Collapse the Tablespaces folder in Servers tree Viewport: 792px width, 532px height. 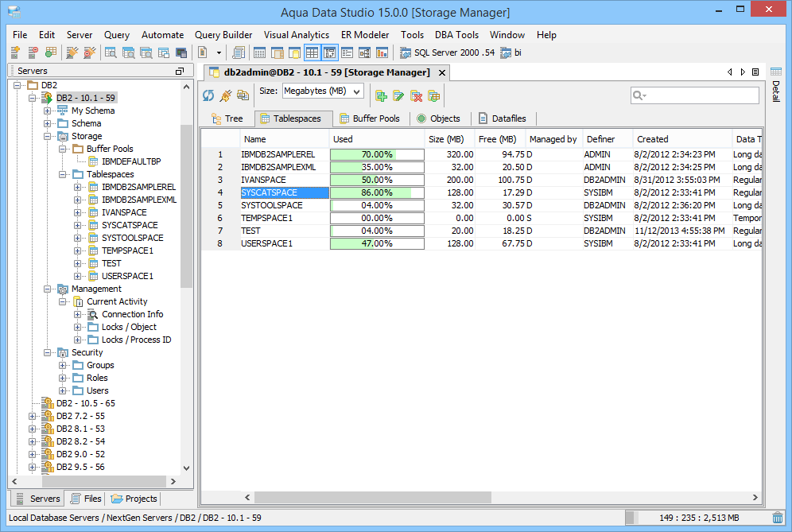pyautogui.click(x=62, y=174)
